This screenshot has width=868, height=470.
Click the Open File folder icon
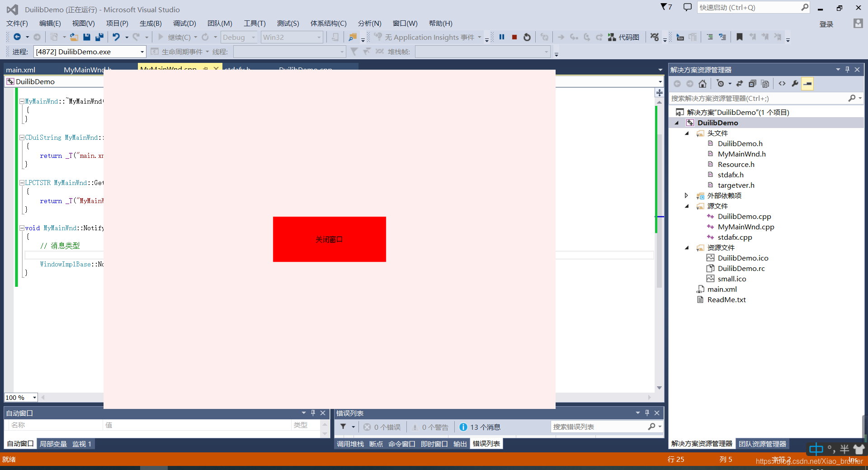74,37
